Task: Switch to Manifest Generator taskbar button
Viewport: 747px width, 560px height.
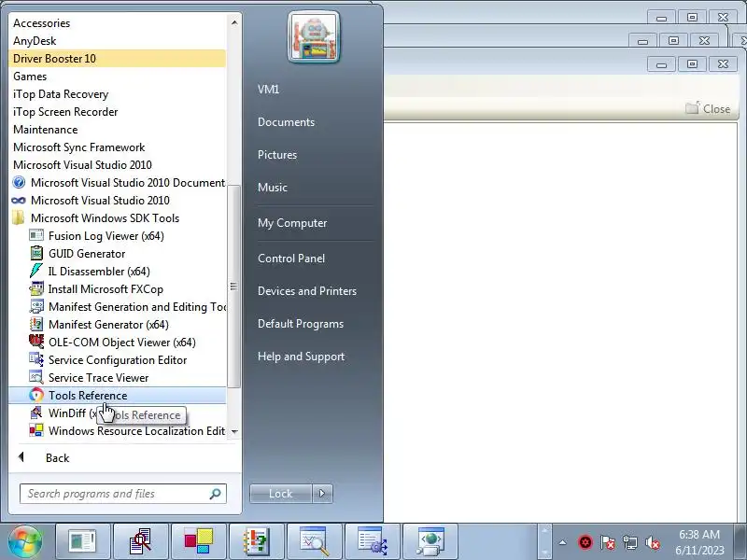Action: [x=256, y=541]
